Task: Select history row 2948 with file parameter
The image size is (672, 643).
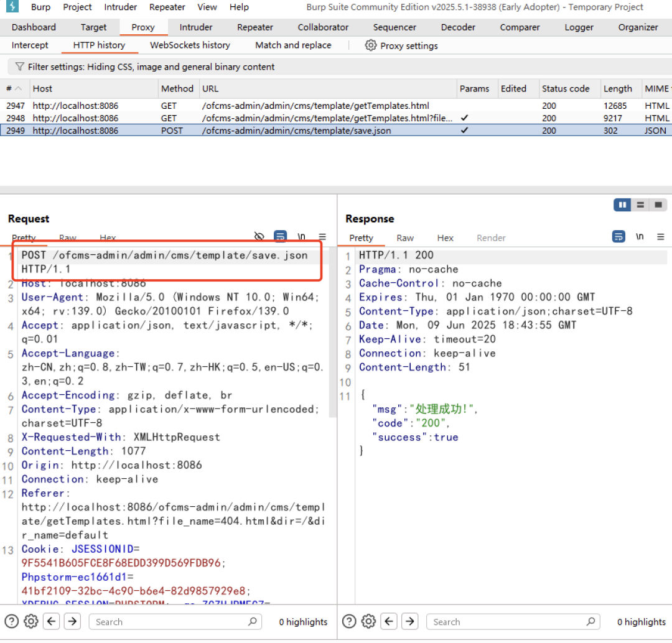Action: pyautogui.click(x=336, y=118)
